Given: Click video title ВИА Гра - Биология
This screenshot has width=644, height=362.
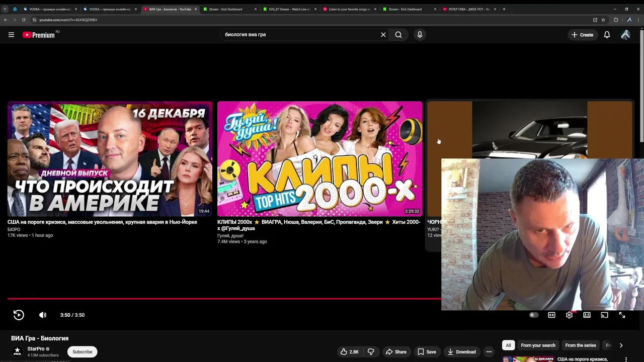Looking at the screenshot, I should coord(40,338).
